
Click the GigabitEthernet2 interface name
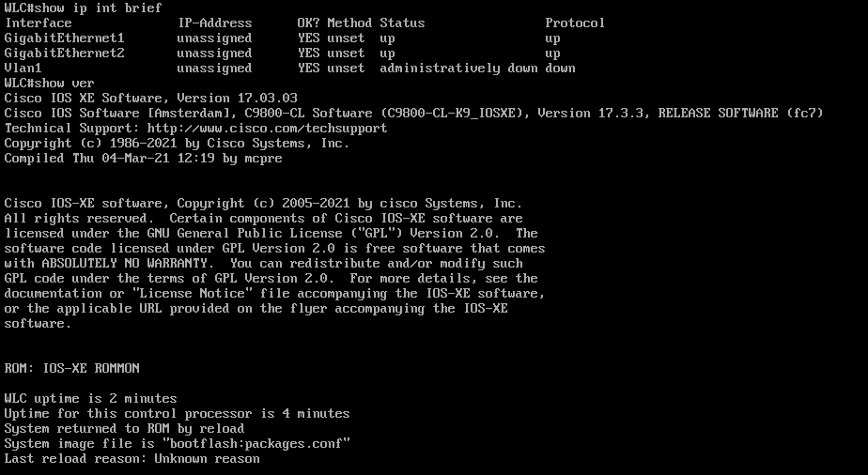tap(64, 53)
